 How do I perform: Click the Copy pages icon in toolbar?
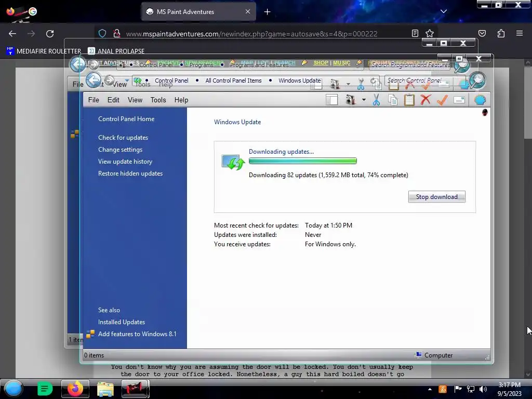click(393, 100)
